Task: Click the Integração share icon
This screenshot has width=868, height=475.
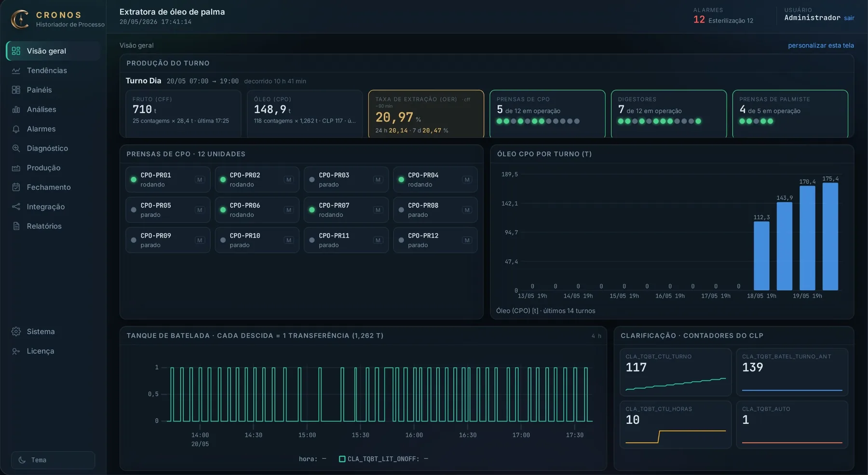Action: click(x=16, y=207)
